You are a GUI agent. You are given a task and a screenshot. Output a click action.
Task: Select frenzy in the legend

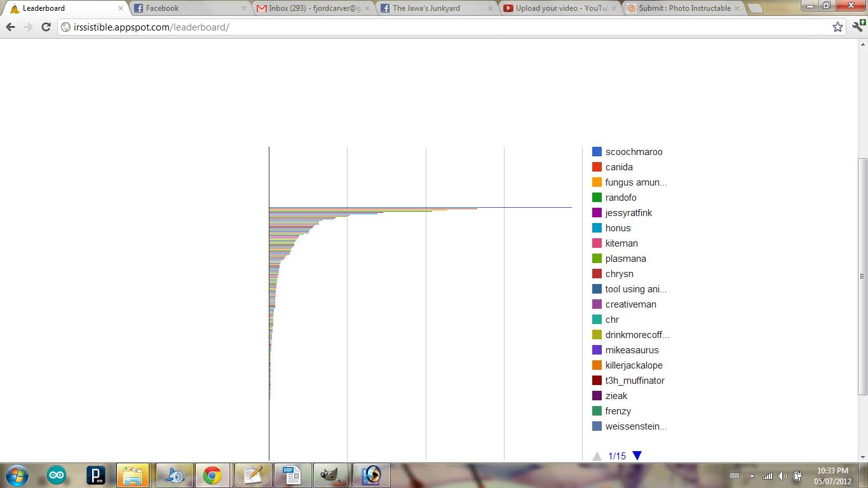(618, 411)
